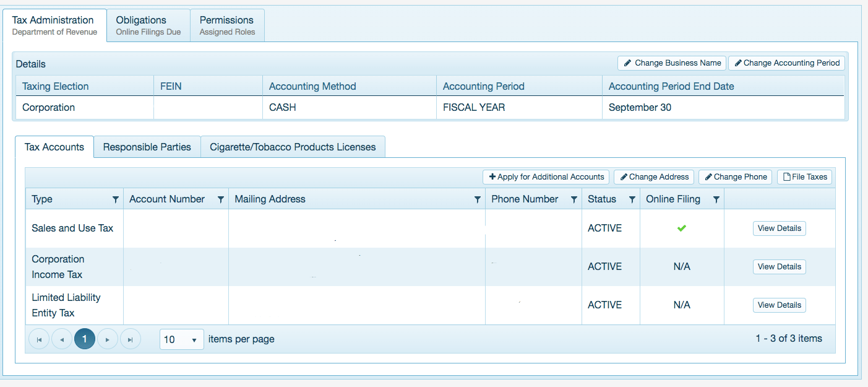Open the Permissions Assigned Roles tab
The height and width of the screenshot is (387, 868).
tap(227, 25)
